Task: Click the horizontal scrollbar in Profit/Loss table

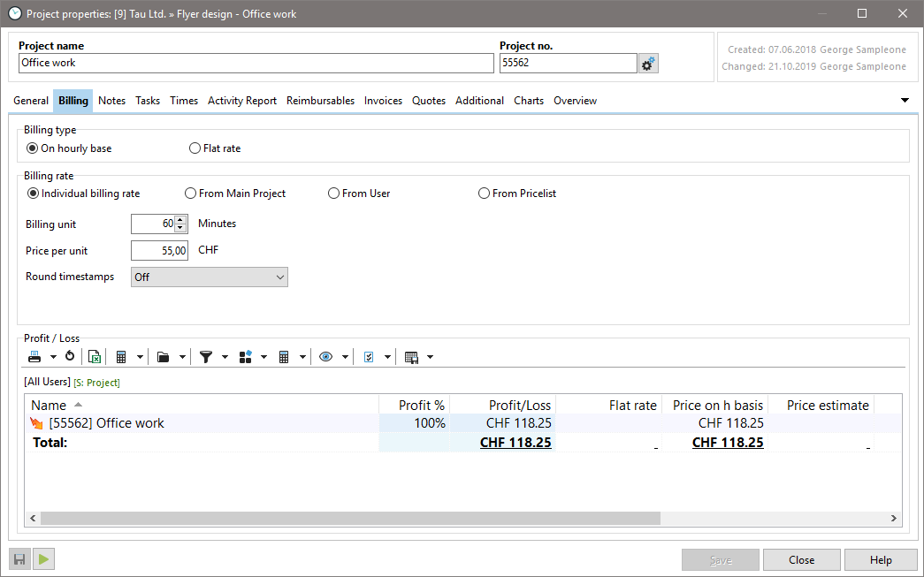Action: (349, 519)
